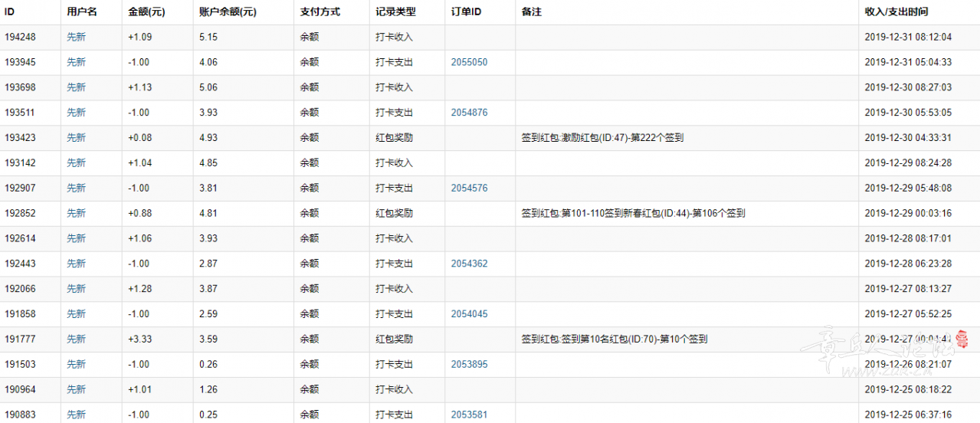Screen dimensions: 980x423
Task: Open order link 2054576
Action: coord(469,188)
